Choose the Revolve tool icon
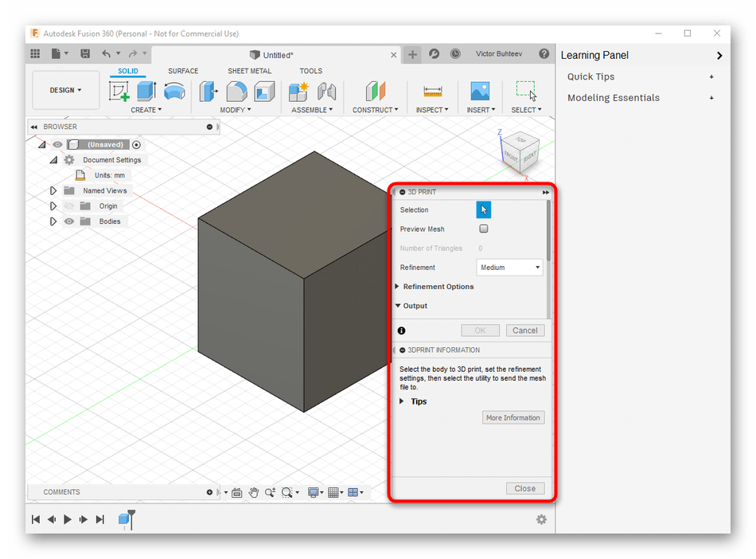Screen dimensions: 756x559 (174, 91)
